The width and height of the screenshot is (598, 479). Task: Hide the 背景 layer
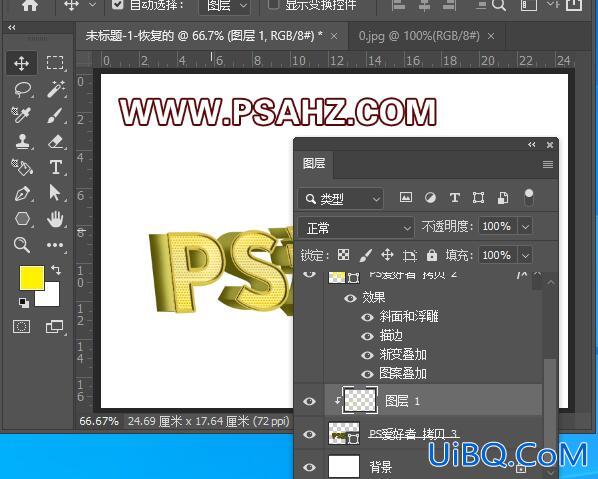click(x=309, y=466)
